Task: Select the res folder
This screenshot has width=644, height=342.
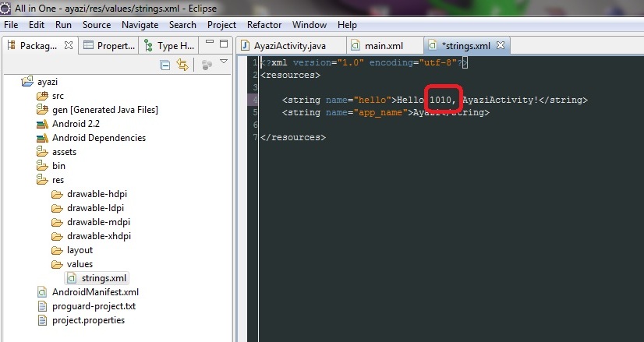Action: 58,180
